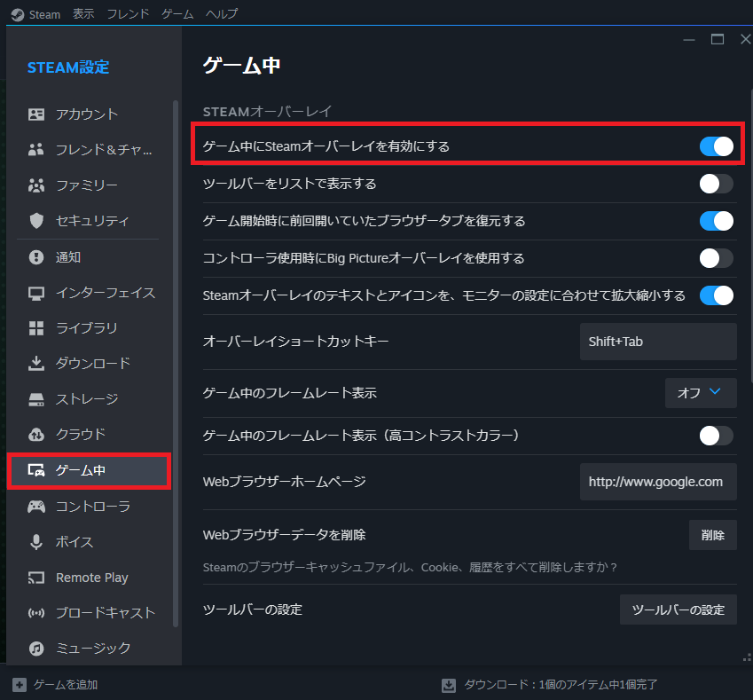The width and height of the screenshot is (753, 700).
Task: Open the ヘルプ menu
Action: pos(221,14)
